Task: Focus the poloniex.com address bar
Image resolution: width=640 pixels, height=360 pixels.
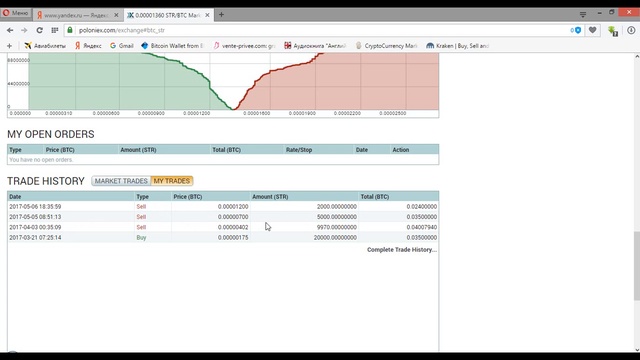Action: click(322, 30)
